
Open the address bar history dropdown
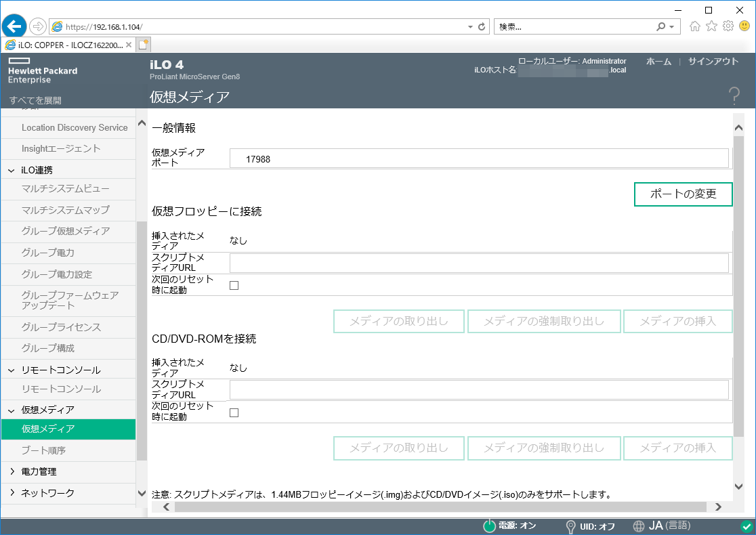coord(470,27)
